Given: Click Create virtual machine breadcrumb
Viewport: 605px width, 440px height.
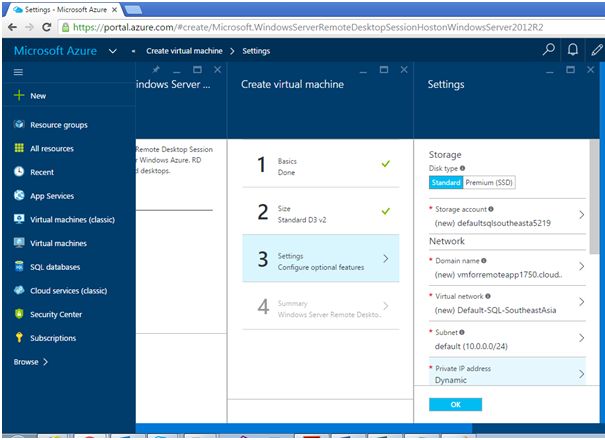Looking at the screenshot, I should point(184,51).
